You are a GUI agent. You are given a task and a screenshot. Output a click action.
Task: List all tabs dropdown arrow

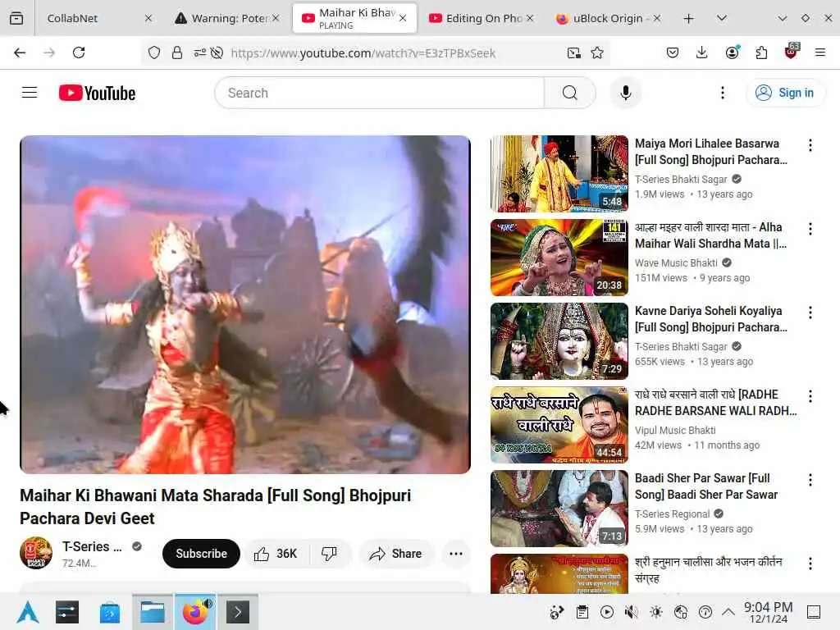pyautogui.click(x=722, y=18)
